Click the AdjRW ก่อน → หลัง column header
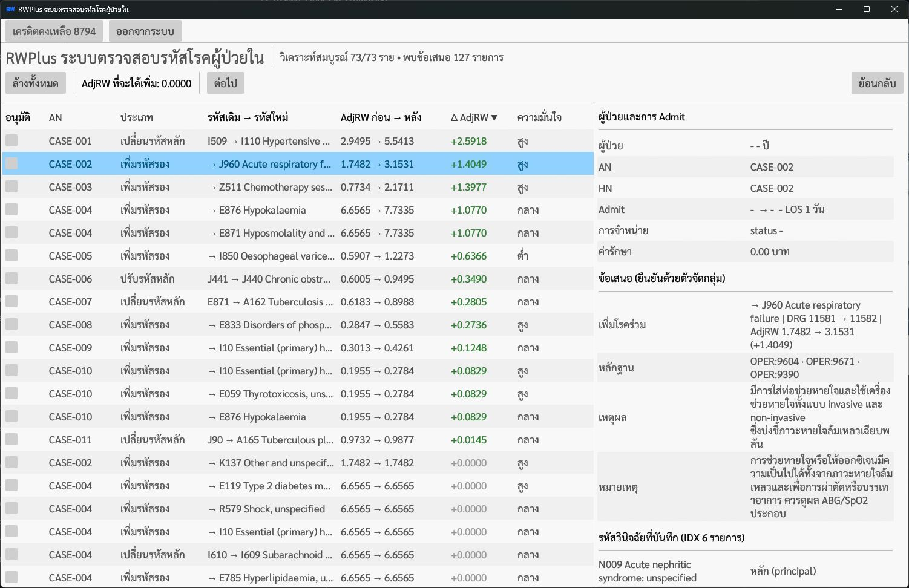 (381, 117)
